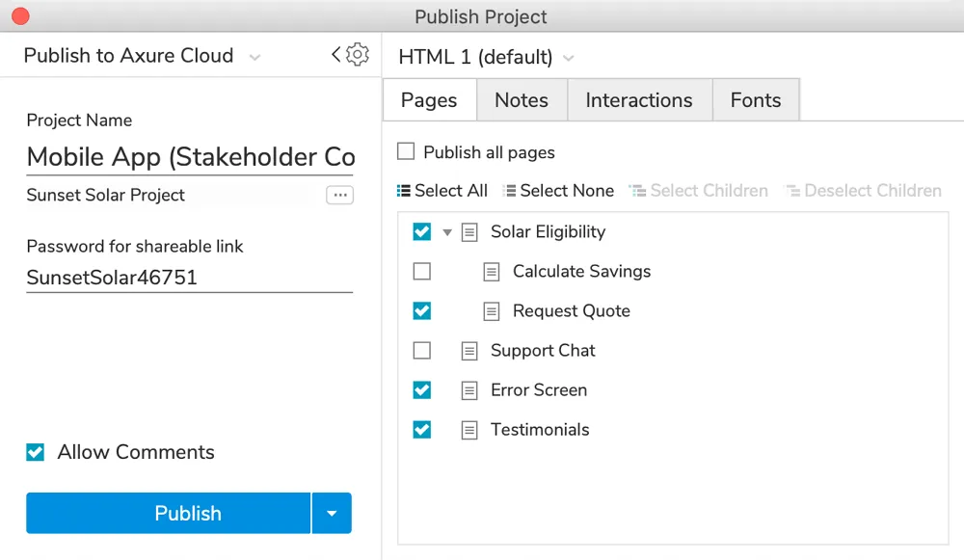Disable the Allow Comments checkbox

(36, 452)
